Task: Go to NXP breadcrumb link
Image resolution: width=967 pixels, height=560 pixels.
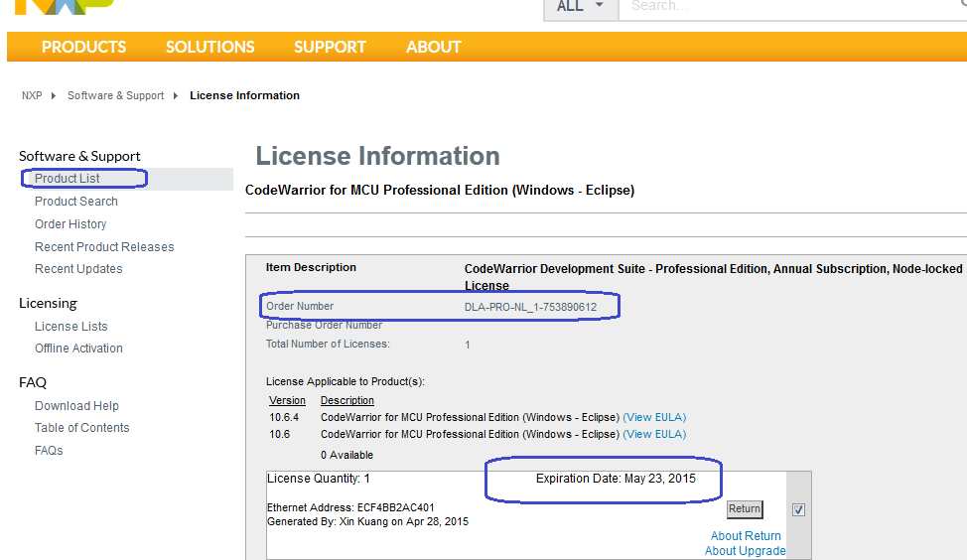Action: [32, 95]
